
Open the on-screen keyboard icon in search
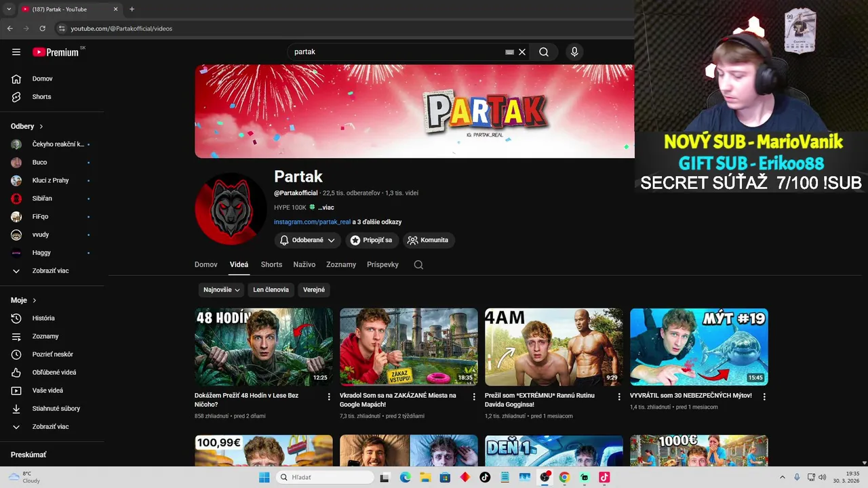coord(510,52)
